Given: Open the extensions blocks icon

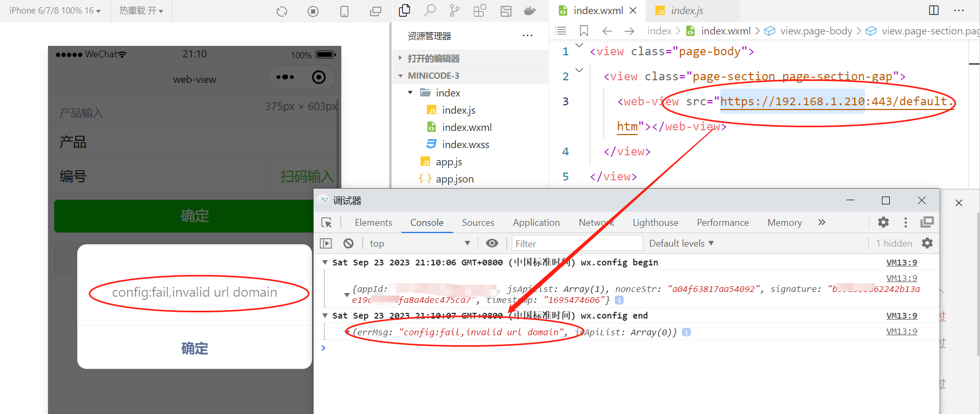Looking at the screenshot, I should (480, 10).
